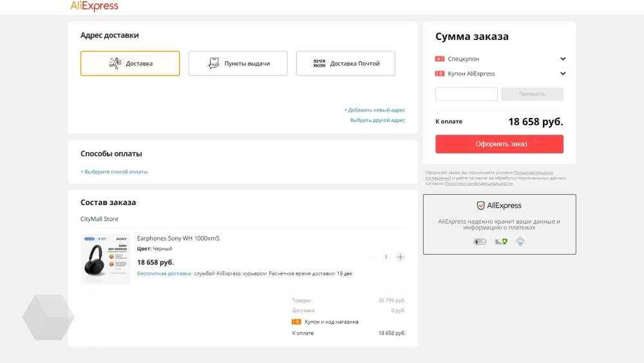Click the pickup points parcel icon
Screen dimensions: 644x363
214,63
